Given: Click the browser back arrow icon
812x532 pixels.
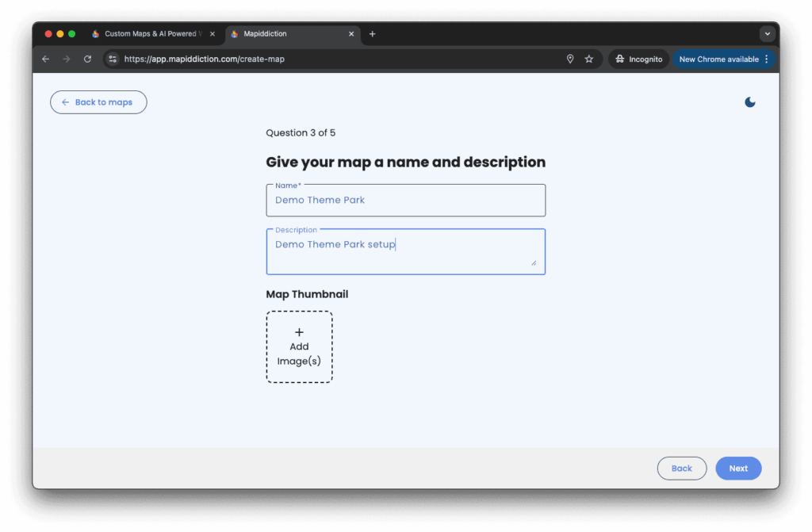Looking at the screenshot, I should coord(45,59).
